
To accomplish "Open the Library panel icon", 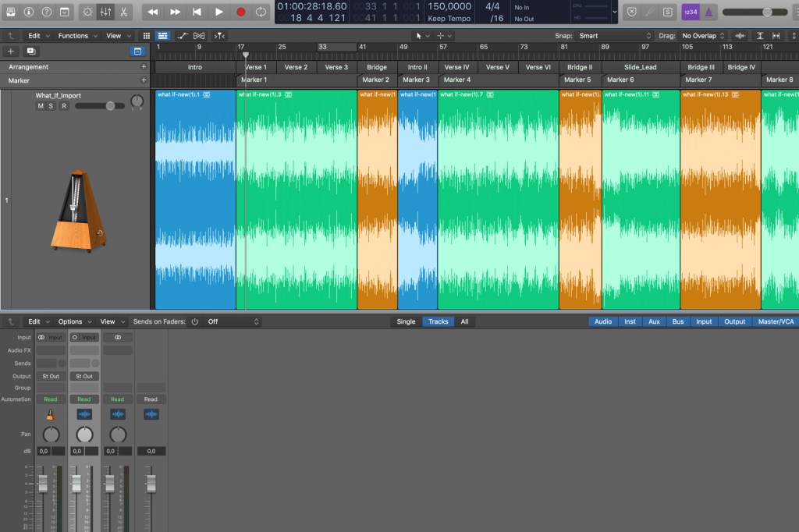I will [x=11, y=12].
